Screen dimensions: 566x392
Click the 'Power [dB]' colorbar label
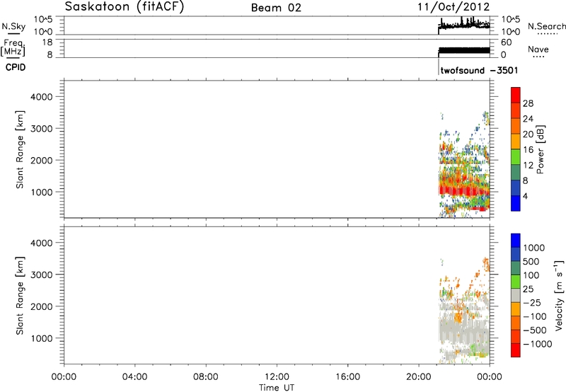(x=540, y=149)
